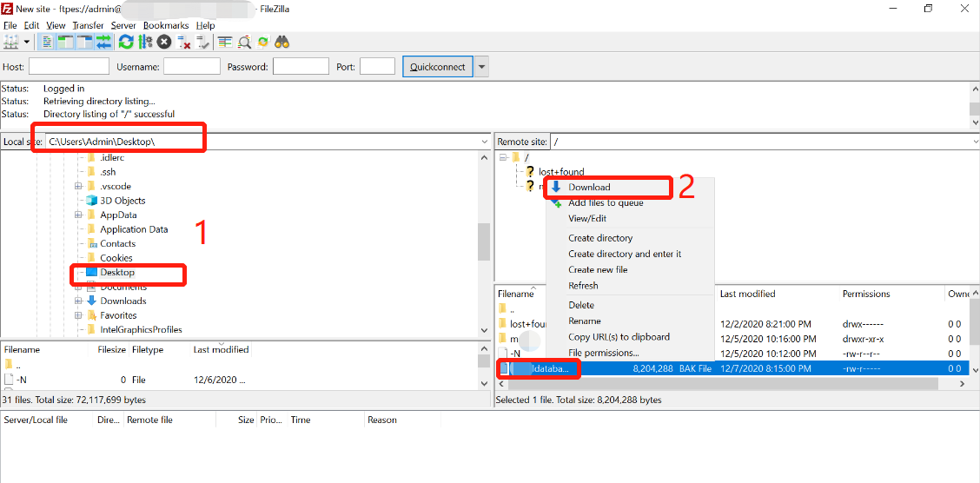The height and width of the screenshot is (483, 980).
Task: Open directory listing filters dialog
Action: pyautogui.click(x=225, y=42)
